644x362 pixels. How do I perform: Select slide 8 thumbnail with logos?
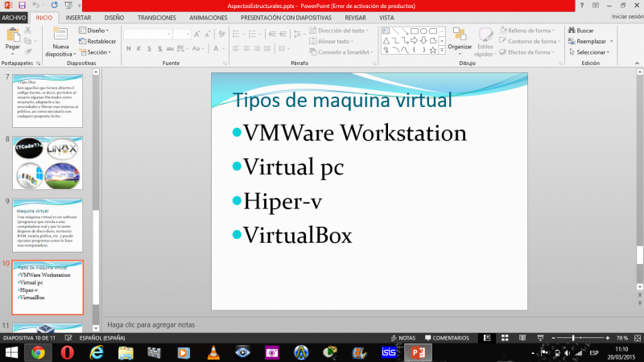pos(47,163)
